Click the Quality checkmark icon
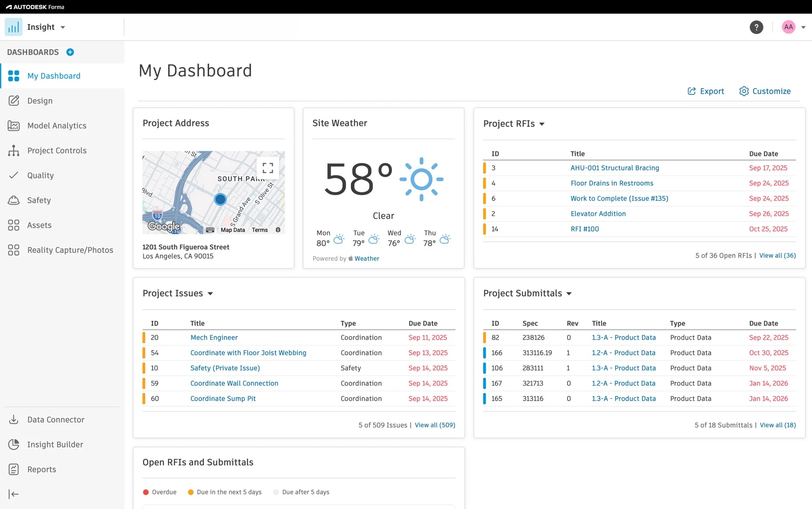The width and height of the screenshot is (812, 509). (14, 175)
